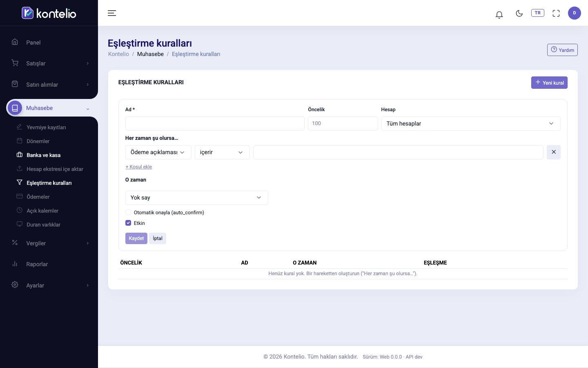Open the Hesap dropdown Tüm hesaplar
Viewport: 588px width, 368px height.
(471, 123)
